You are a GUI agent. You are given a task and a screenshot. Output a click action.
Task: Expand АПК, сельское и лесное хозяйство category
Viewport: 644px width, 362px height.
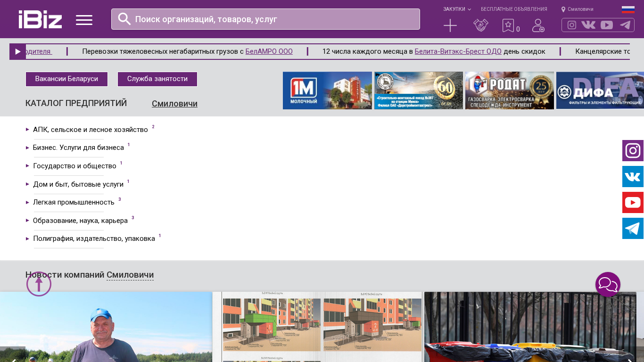click(x=90, y=130)
